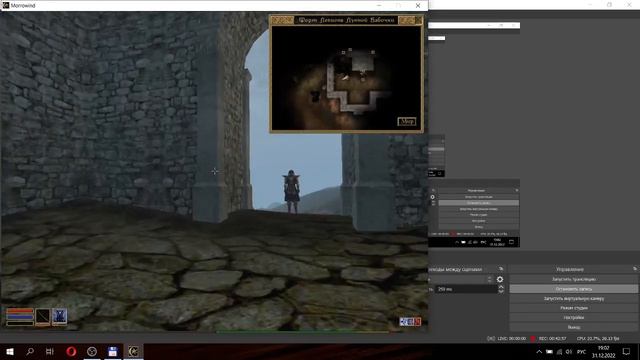
Task: Click the transition duration field showing 250 ms
Action: (x=466, y=289)
